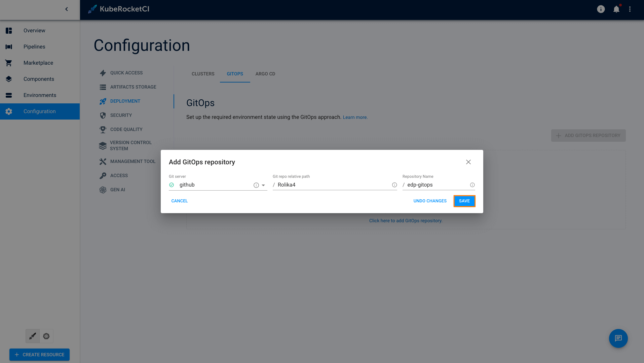Open the three-dot overflow menu
Image resolution: width=644 pixels, height=363 pixels.
pos(630,9)
